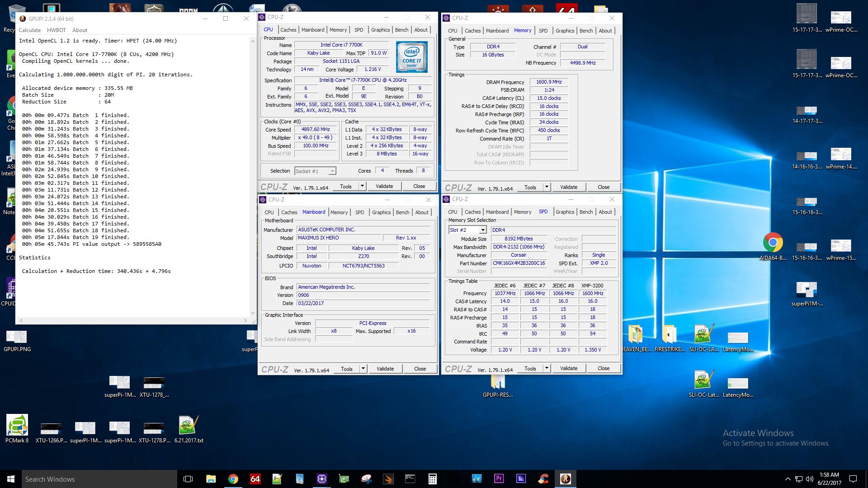Screen dimensions: 868x488
Task: Switch to SPD tab in CPU-Z Memory window
Action: click(x=543, y=31)
